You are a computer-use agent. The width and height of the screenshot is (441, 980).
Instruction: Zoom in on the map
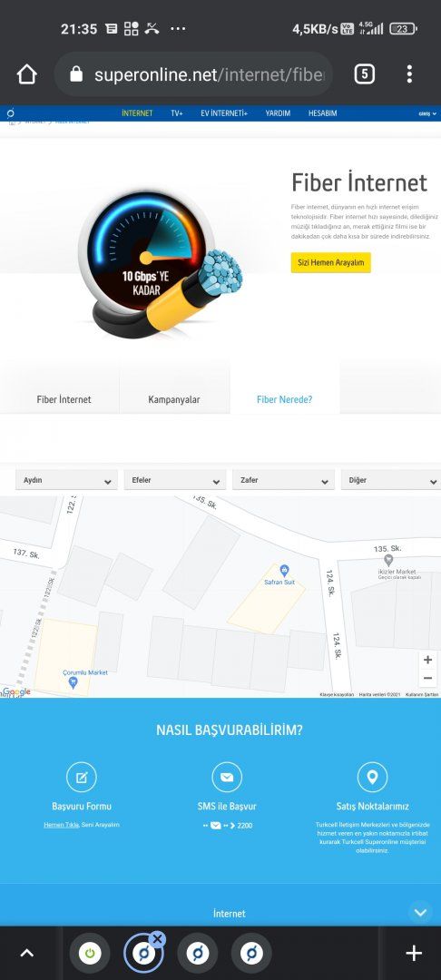428,660
